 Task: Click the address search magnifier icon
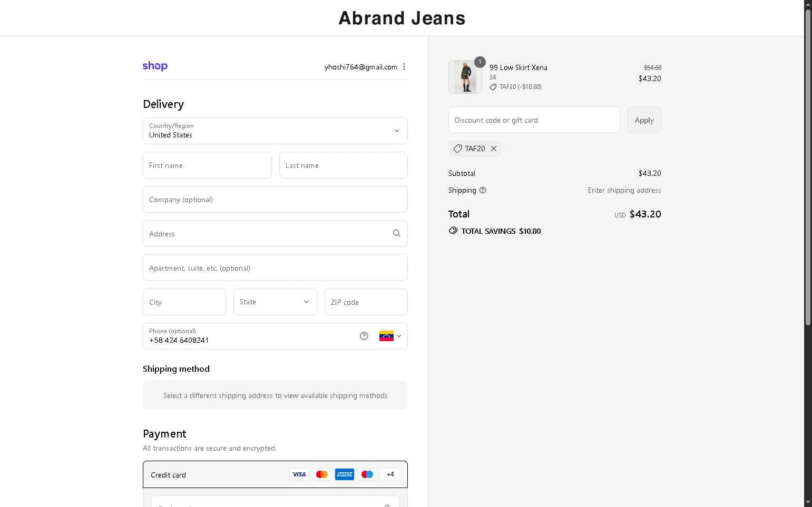(397, 233)
